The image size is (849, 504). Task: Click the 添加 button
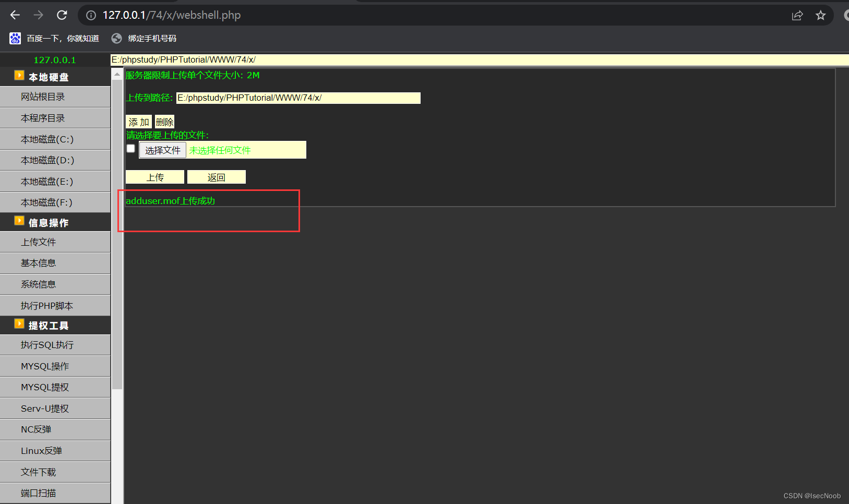pos(139,122)
